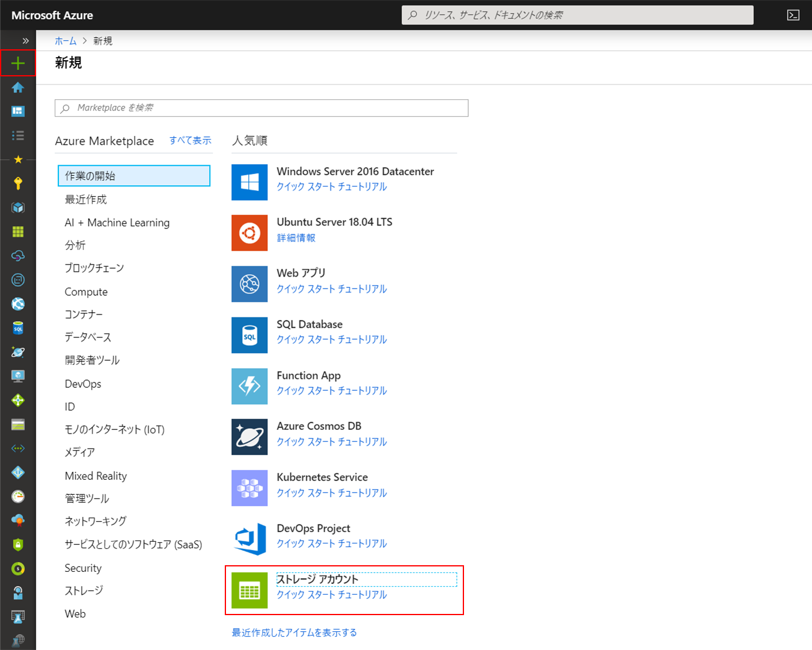Image resolution: width=812 pixels, height=650 pixels.
Task: Click the ホーム breadcrumb link
Action: (x=66, y=41)
